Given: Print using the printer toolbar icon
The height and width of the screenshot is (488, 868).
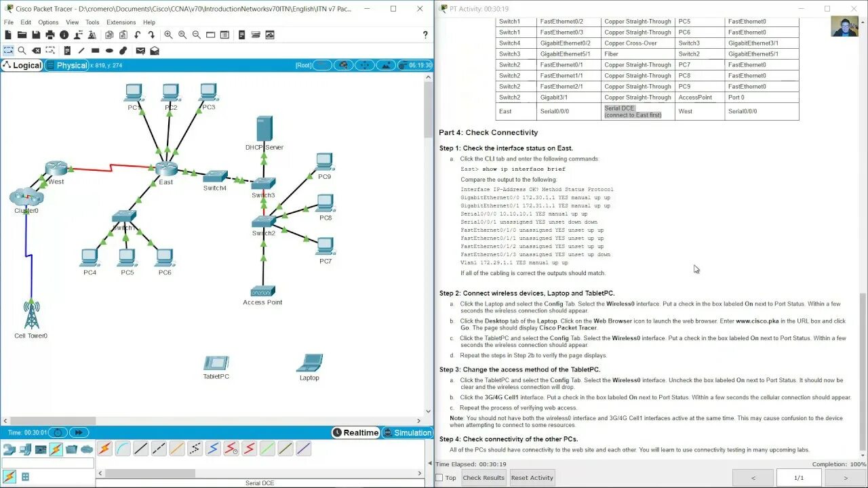Looking at the screenshot, I should (50, 35).
